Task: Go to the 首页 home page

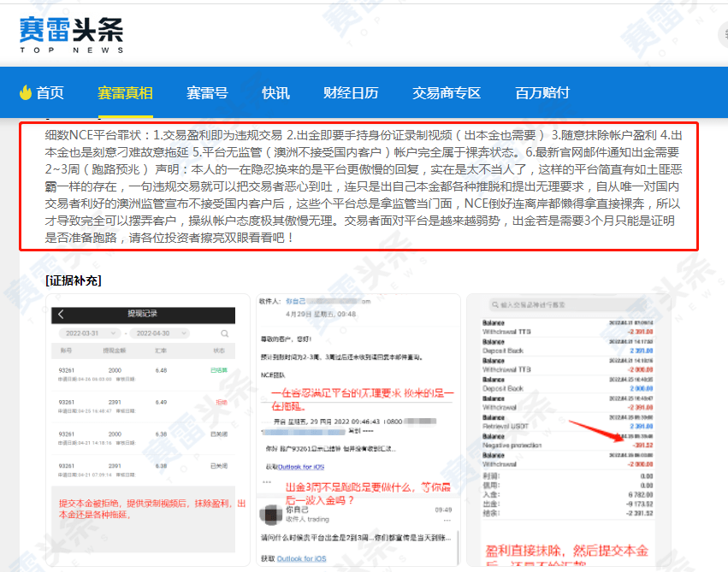Action: [x=50, y=93]
